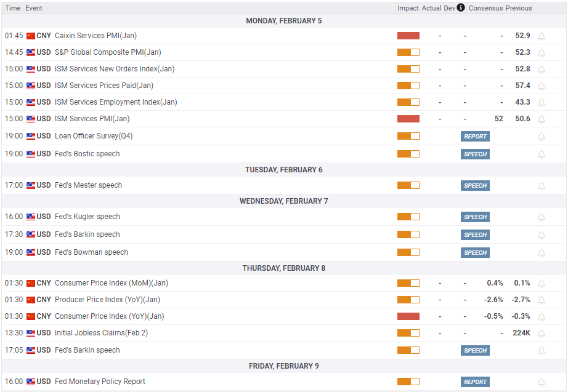Screen dimensions: 568x392
Task: Click bell for Fed's Mester speech
Action: point(541,186)
